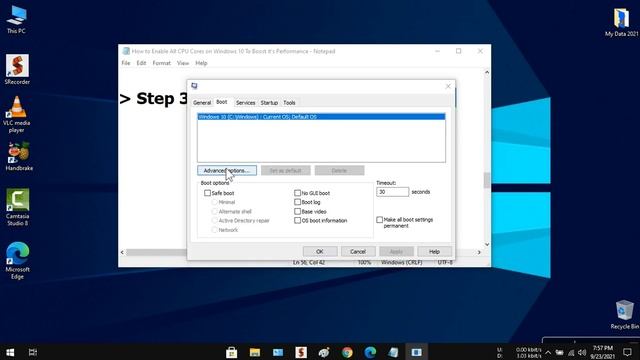Screen dimensions: 640x360
Task: Launch Google Chrome from taskbar
Action: click(347, 352)
